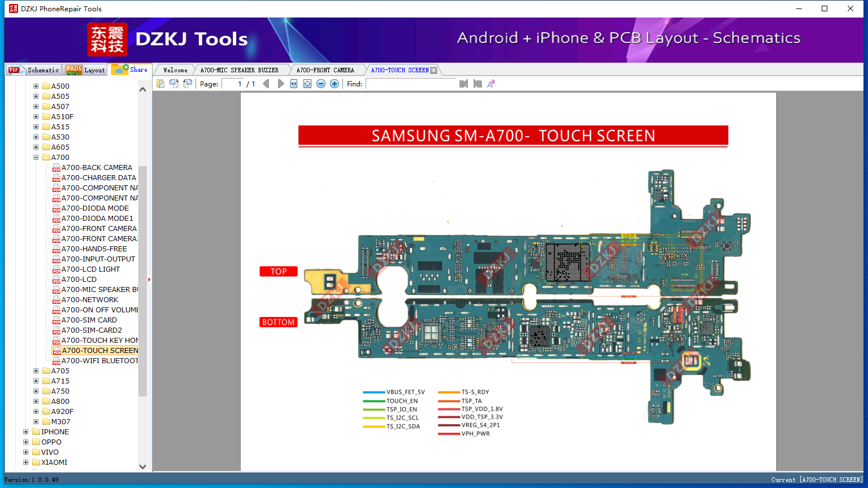Image resolution: width=868 pixels, height=488 pixels.
Task: Click TOUCH_EN green legend line
Action: [x=374, y=401]
